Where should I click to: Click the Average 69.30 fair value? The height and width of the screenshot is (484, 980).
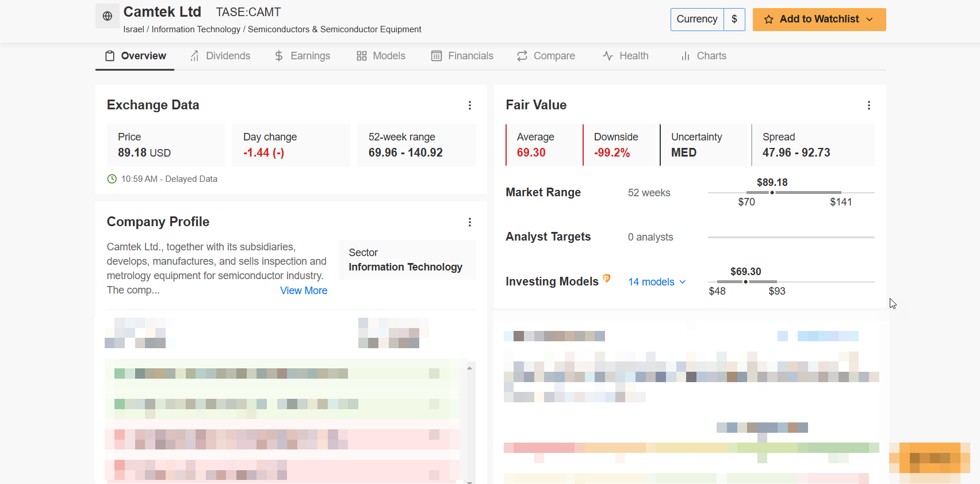(531, 153)
